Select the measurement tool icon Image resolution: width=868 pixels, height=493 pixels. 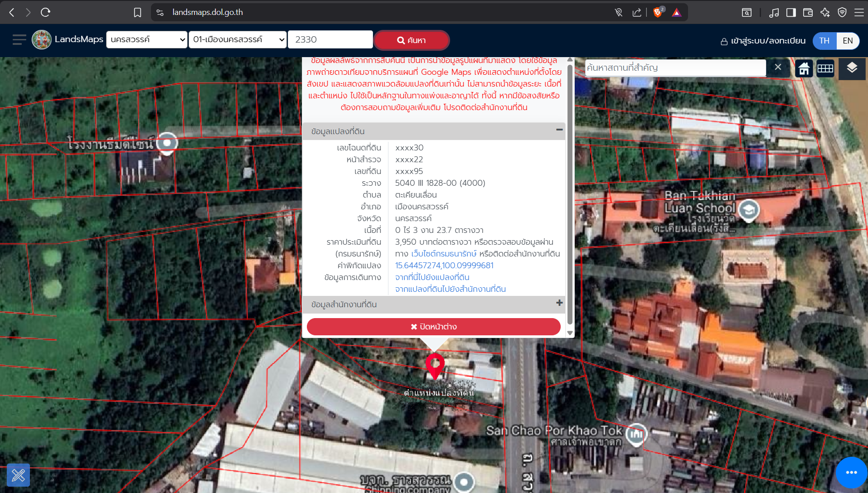coord(18,475)
